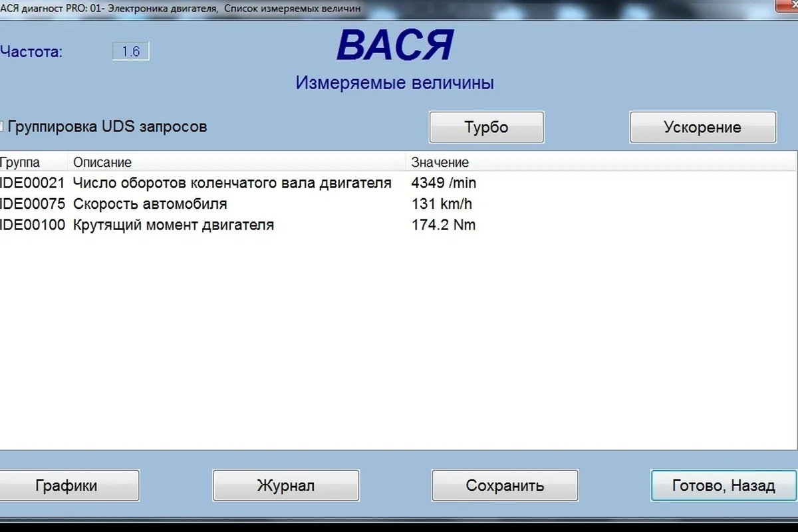Click the Частота value field showing 1.6
The width and height of the screenshot is (798, 532).
click(x=131, y=51)
